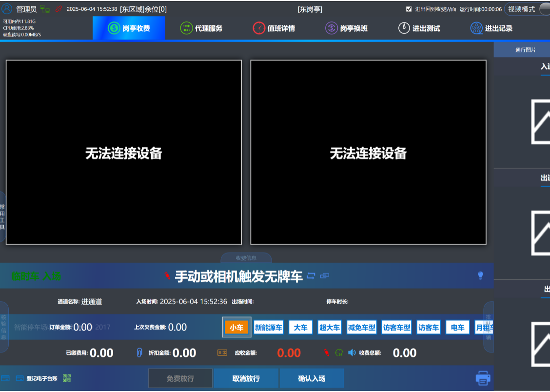Click the 运行时间:00:00:06 text
The image size is (550, 392).
coord(481,9)
